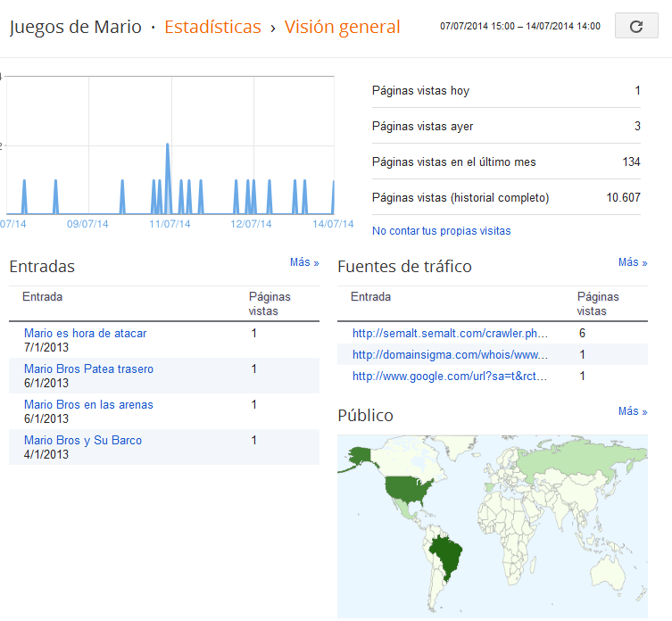Open 'Mario Bros Patea trasero' entry
This screenshot has height=621, width=672.
[88, 368]
